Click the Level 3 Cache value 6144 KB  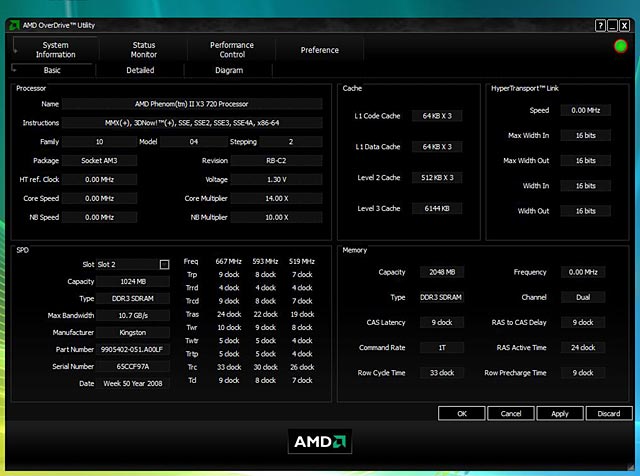tap(437, 209)
